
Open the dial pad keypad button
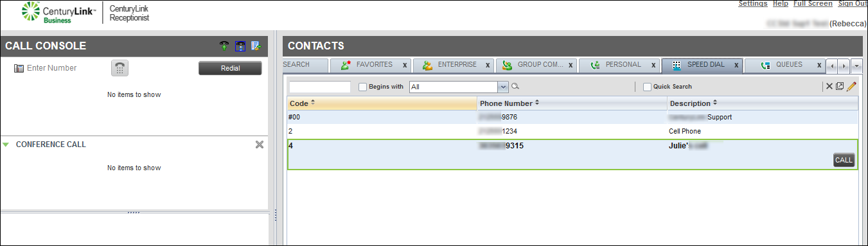(120, 68)
